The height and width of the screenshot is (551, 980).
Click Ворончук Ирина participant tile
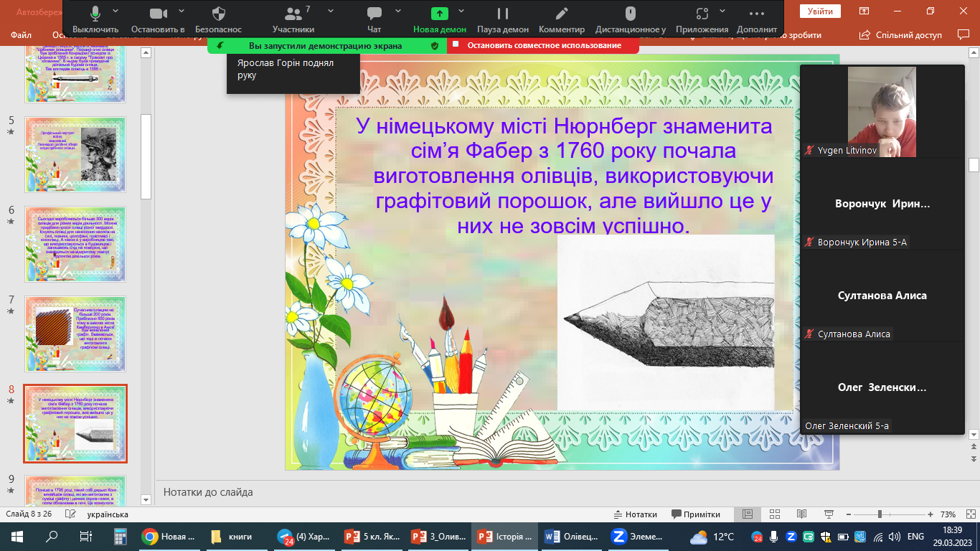882,204
